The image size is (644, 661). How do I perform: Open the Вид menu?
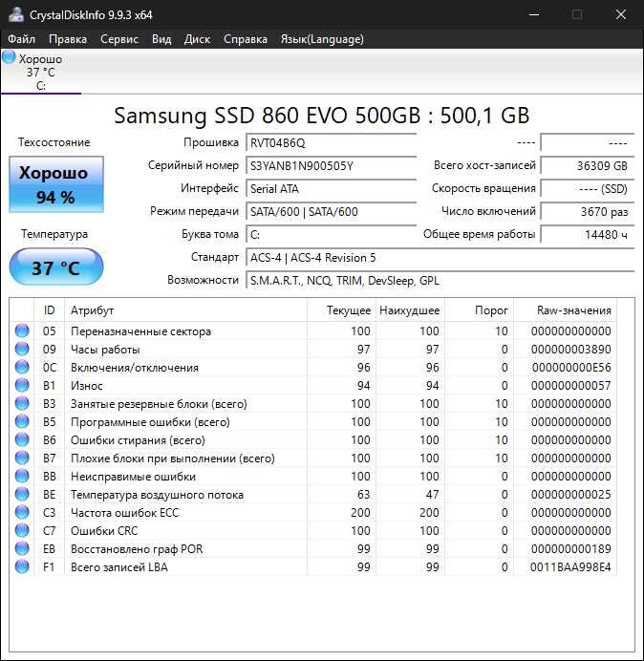pos(161,39)
